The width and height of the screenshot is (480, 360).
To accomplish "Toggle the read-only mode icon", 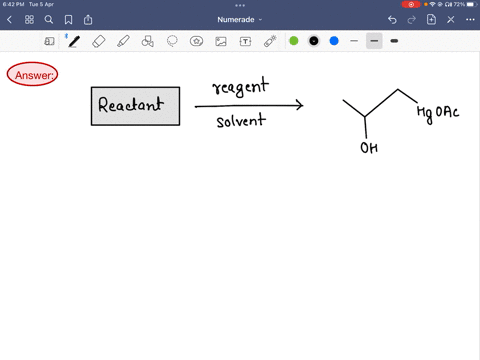I will tap(49, 41).
